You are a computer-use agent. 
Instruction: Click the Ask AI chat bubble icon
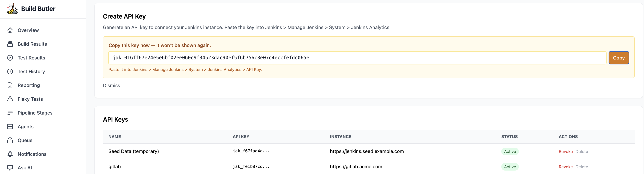tap(10, 168)
